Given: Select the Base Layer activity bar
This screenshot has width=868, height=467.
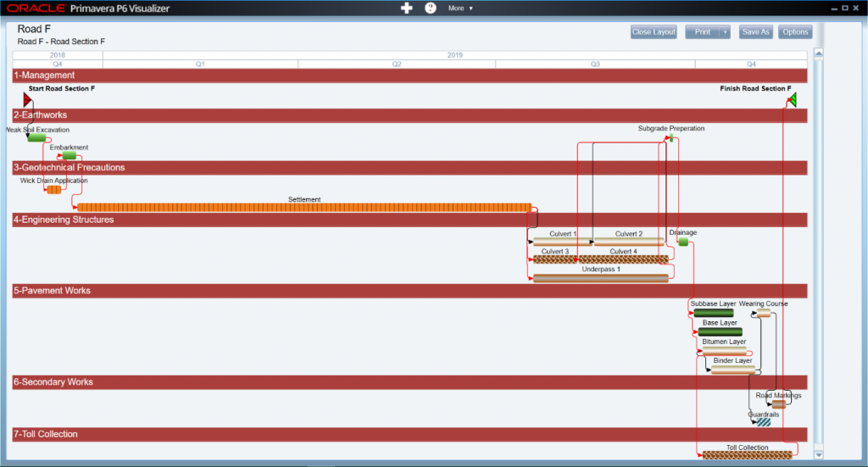Looking at the screenshot, I should pyautogui.click(x=721, y=332).
